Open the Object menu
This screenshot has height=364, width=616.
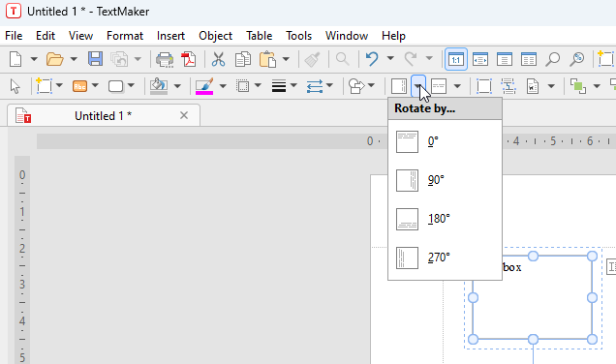(x=215, y=36)
